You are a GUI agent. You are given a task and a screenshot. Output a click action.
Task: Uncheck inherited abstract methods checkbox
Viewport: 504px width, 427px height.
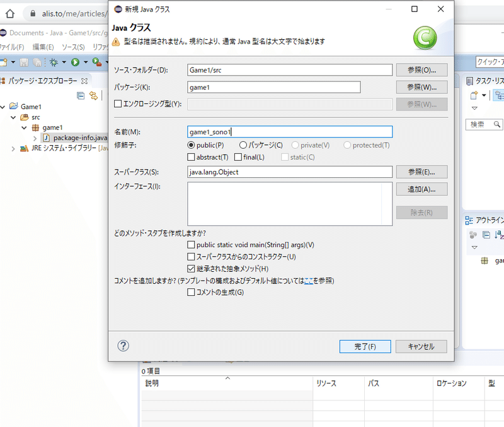tap(191, 268)
